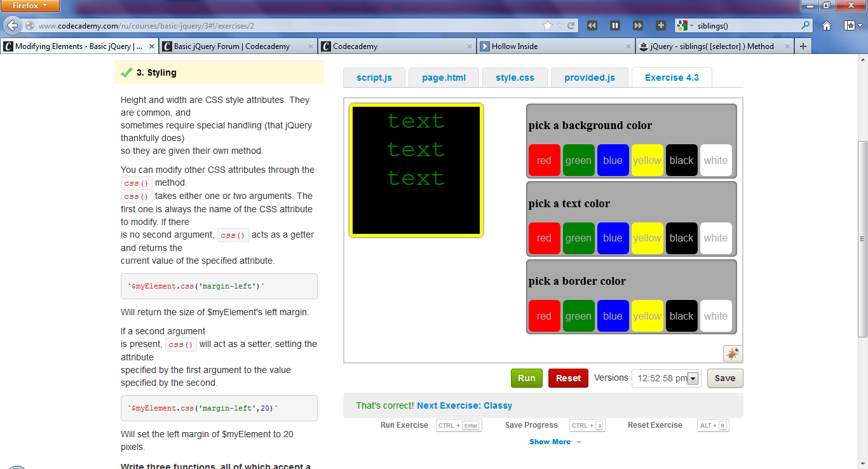The width and height of the screenshot is (868, 469).
Task: Go back using the browser back arrow
Action: tap(12, 25)
